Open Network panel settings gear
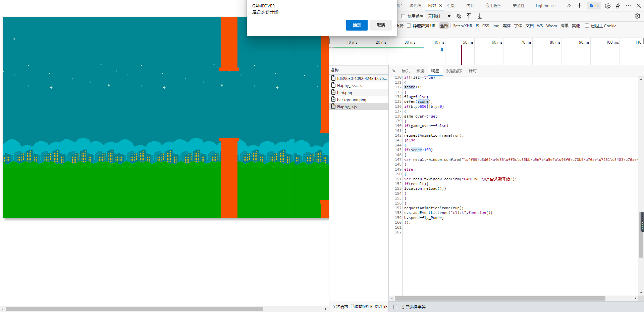 tap(637, 16)
